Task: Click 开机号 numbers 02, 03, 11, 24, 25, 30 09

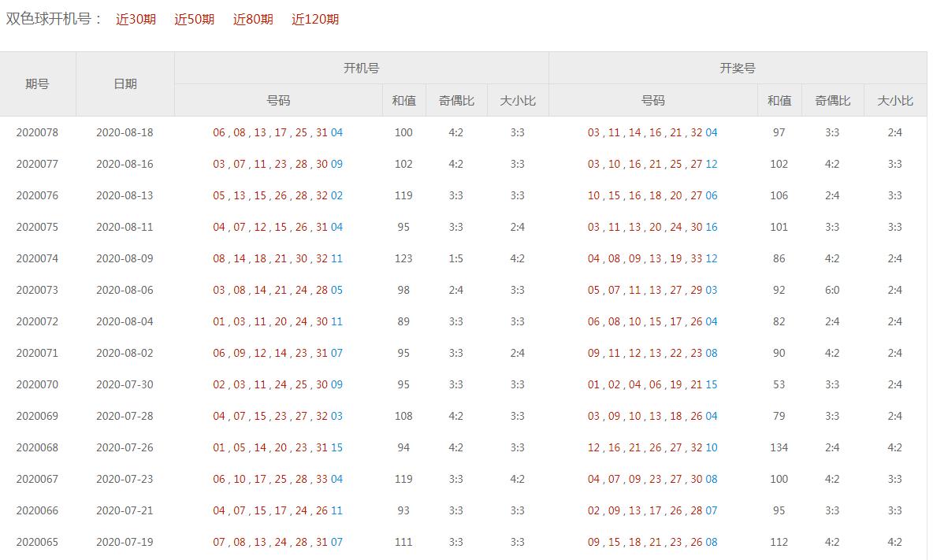Action: tap(278, 384)
